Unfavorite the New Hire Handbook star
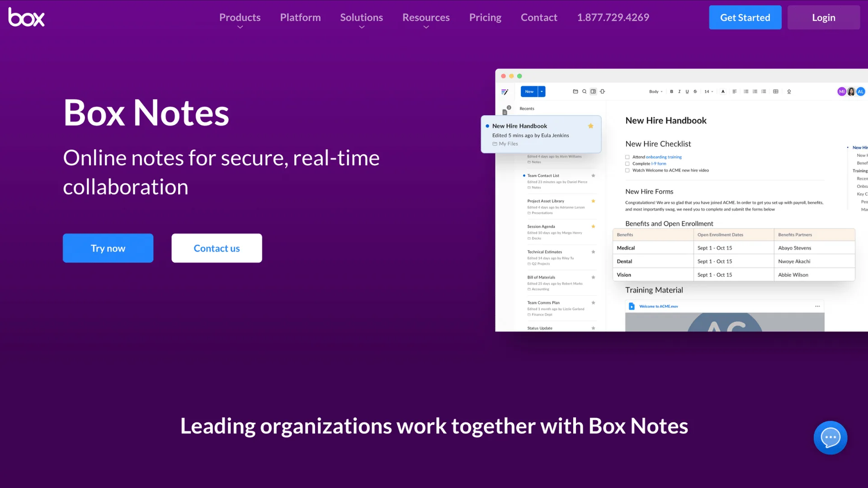 point(590,126)
